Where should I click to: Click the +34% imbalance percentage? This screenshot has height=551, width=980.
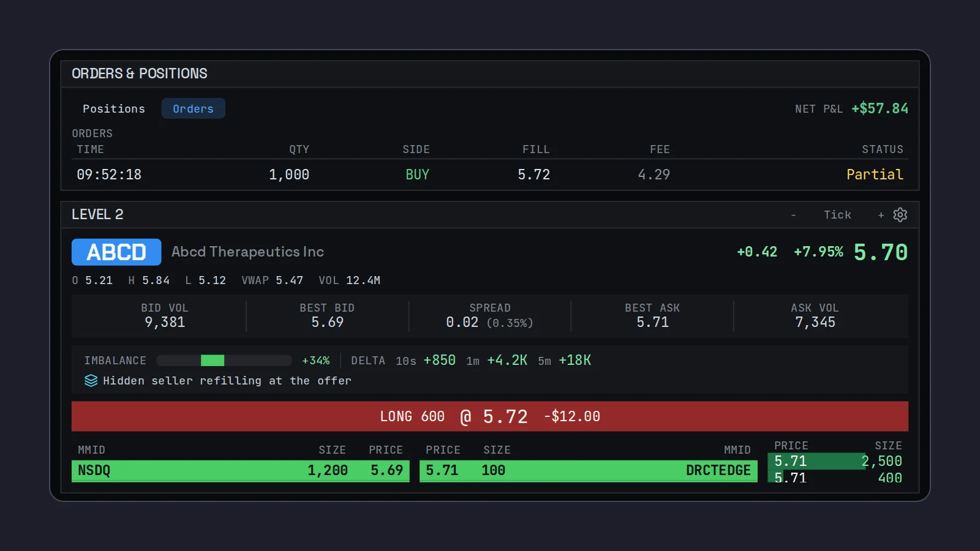(x=315, y=361)
